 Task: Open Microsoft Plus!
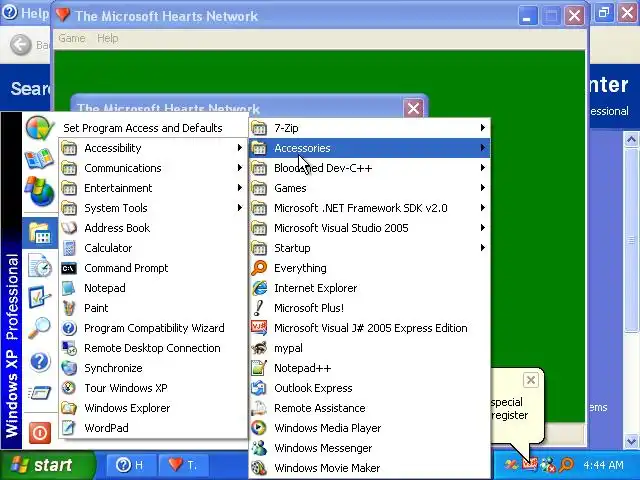pyautogui.click(x=369, y=308)
